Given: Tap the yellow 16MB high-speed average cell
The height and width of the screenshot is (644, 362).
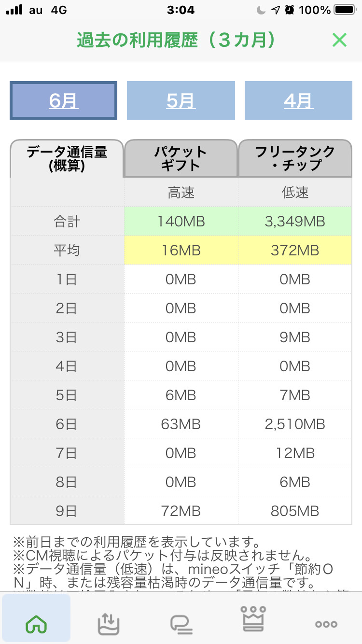Looking at the screenshot, I should (181, 251).
